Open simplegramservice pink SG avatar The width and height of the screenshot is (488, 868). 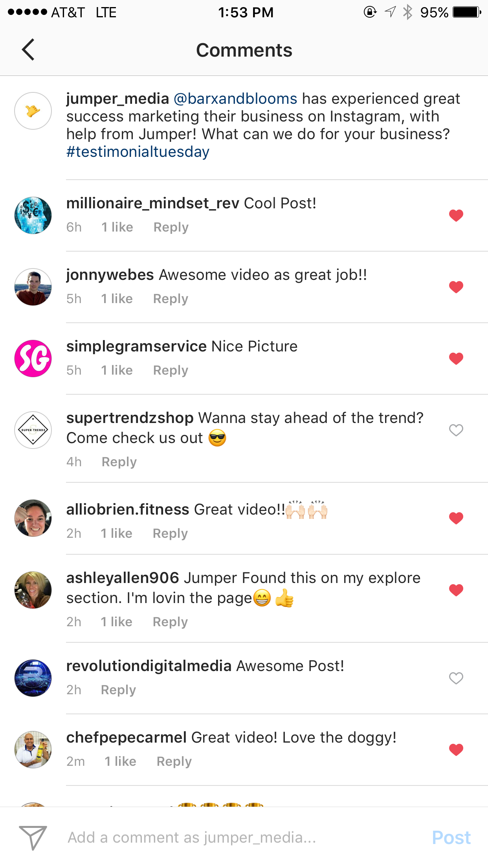33,359
